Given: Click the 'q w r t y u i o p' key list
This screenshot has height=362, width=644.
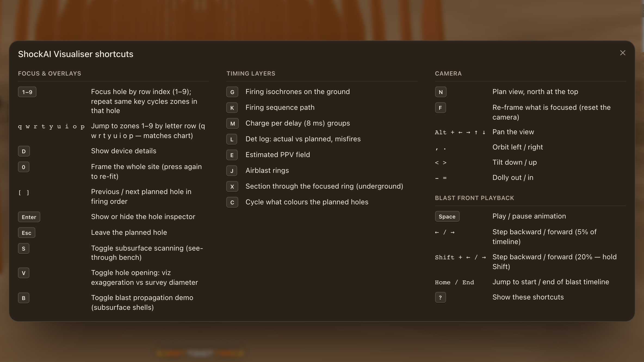Looking at the screenshot, I should point(51,127).
